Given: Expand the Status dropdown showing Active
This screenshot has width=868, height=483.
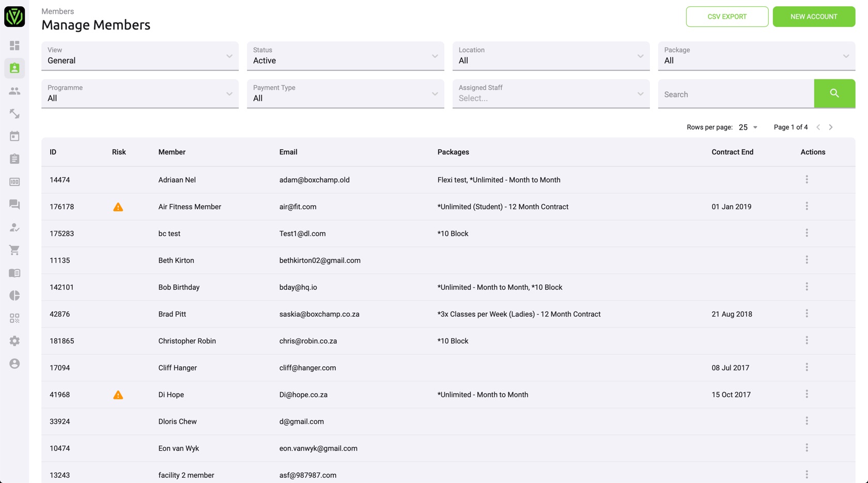Looking at the screenshot, I should [x=345, y=56].
